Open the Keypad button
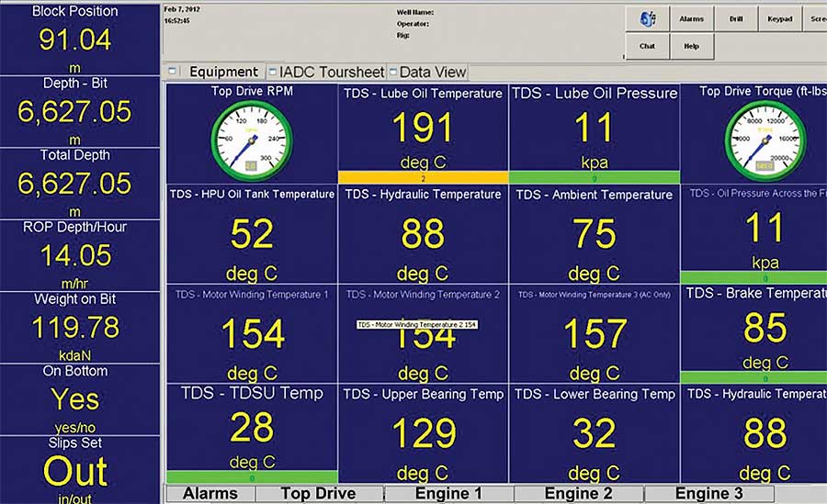 tap(780, 18)
